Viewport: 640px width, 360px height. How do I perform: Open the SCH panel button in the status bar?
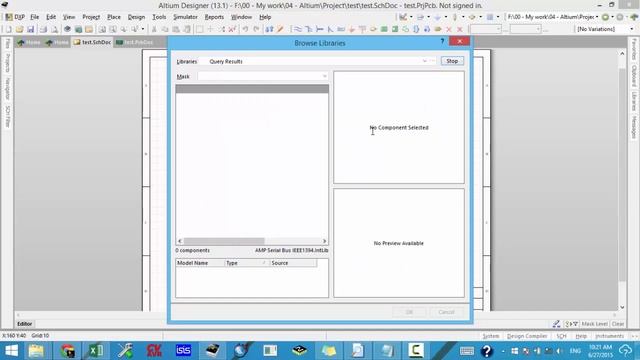coord(561,336)
